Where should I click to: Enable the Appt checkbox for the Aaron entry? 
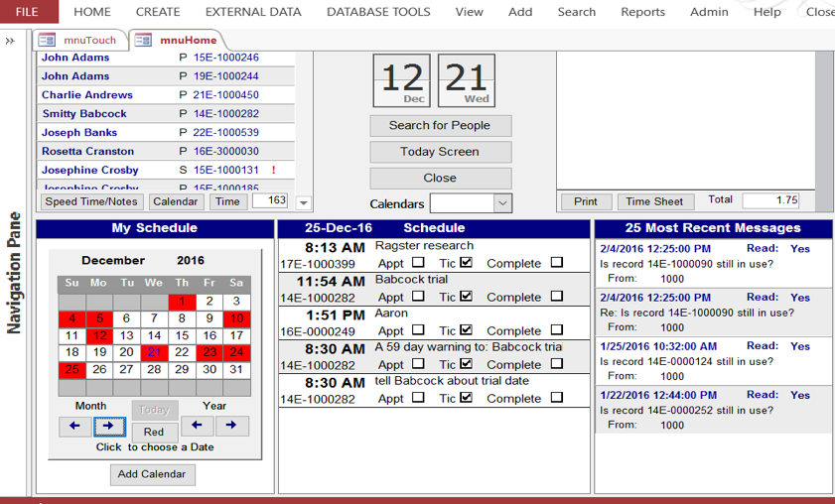pyautogui.click(x=418, y=330)
